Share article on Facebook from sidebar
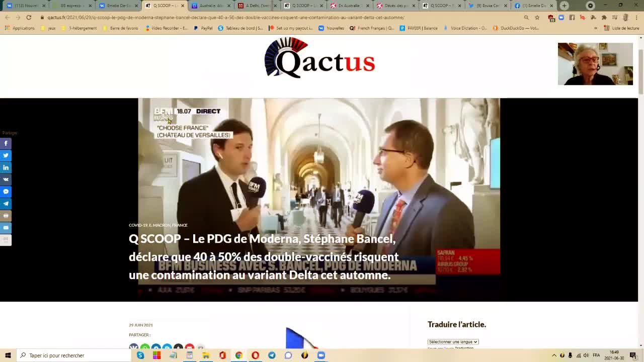Screen dimensions: 644x362 [6, 143]
